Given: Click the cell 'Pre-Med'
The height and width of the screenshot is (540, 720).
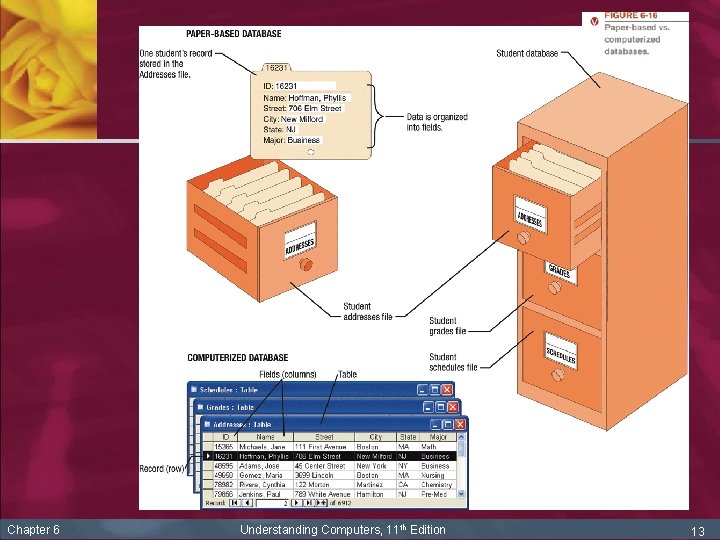Looking at the screenshot, I should (x=438, y=494).
